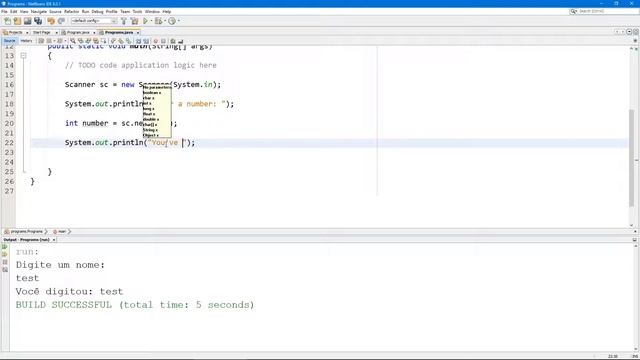Click the Stop Macro Recording icon
Image resolution: width=640 pixels, height=360 pixels.
pyautogui.click(x=163, y=41)
